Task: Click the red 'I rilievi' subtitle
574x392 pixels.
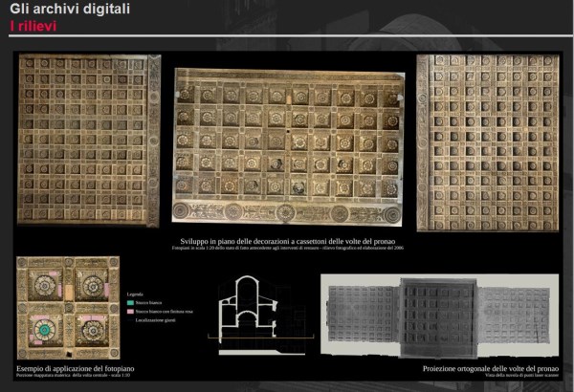Action: 33,26
